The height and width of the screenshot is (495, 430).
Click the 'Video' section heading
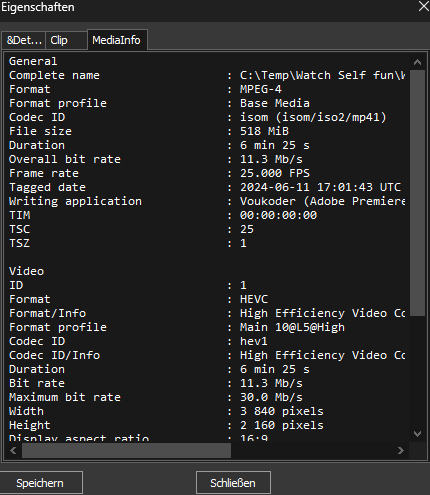point(26,271)
